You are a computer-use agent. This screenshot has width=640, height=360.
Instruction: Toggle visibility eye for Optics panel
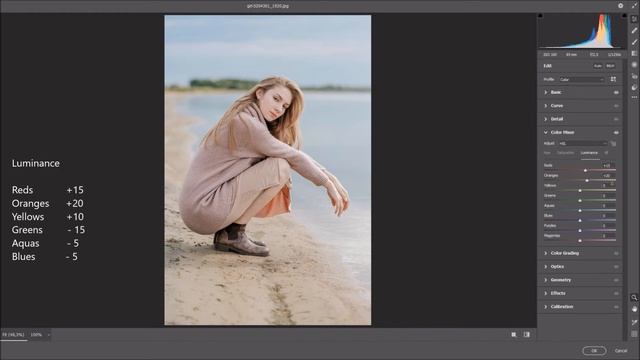pos(616,267)
